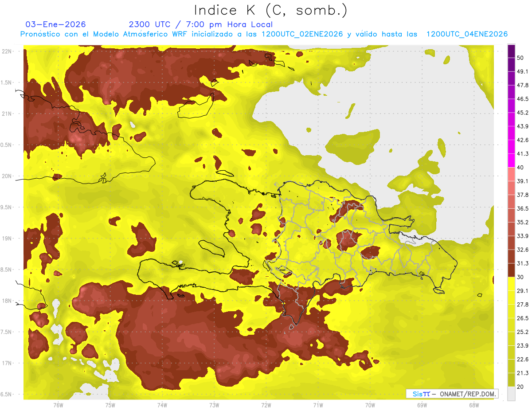The width and height of the screenshot is (532, 411).
Task: Click the salmon 39.1 legend color band
Action: (511, 174)
